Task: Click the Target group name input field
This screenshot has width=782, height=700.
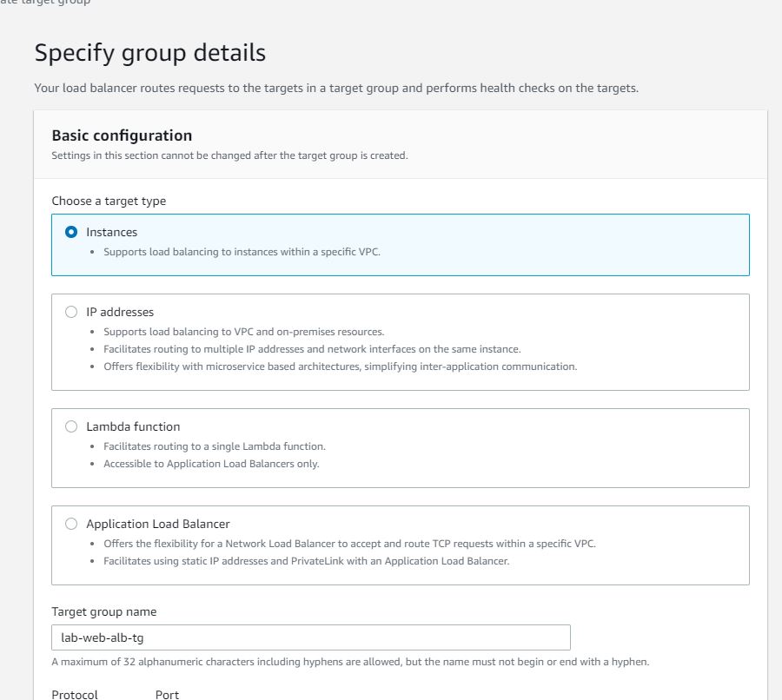Action: tap(310, 637)
